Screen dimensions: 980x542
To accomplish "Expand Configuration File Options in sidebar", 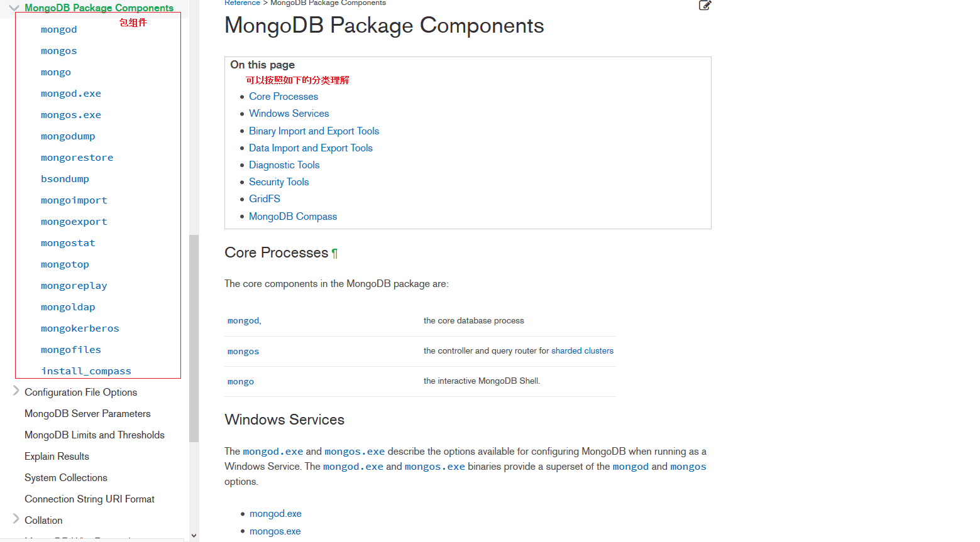I will coord(16,391).
